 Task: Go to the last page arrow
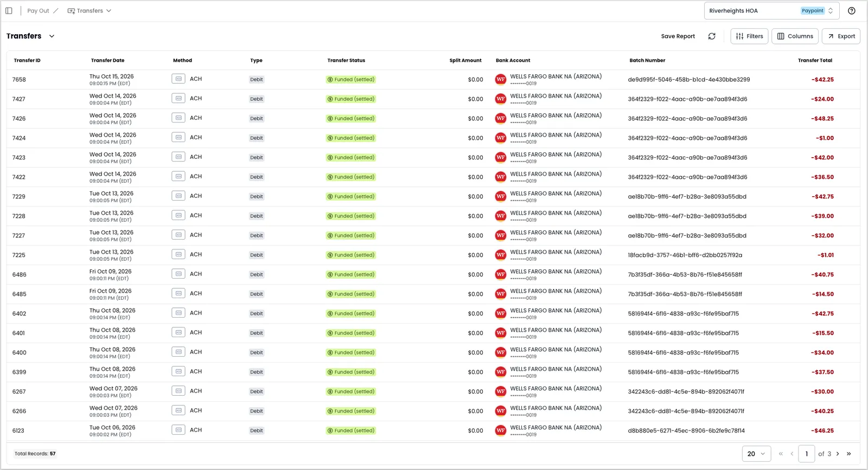coord(849,454)
